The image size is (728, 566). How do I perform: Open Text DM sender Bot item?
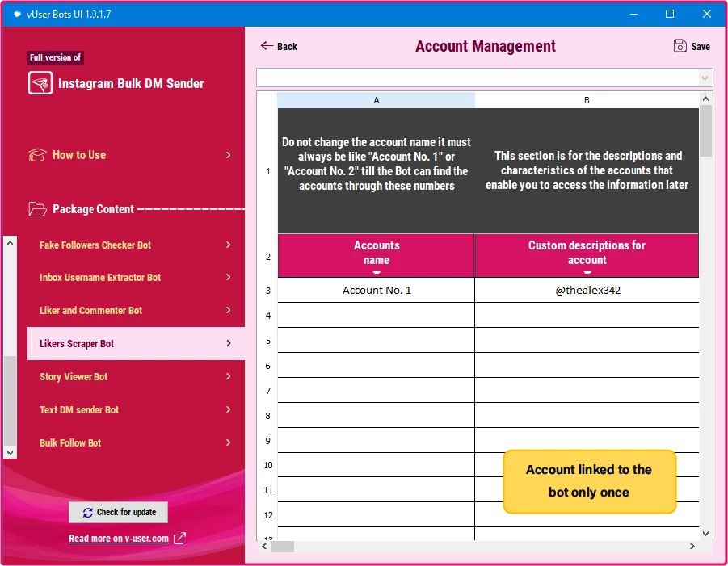136,409
